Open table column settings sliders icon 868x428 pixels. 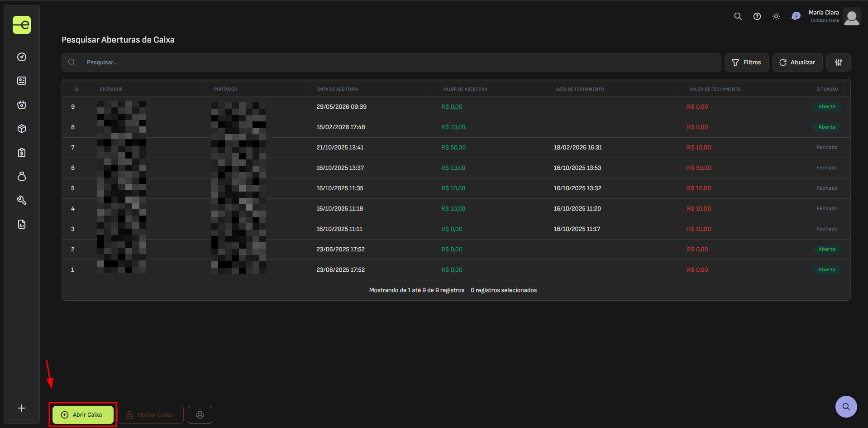click(839, 63)
